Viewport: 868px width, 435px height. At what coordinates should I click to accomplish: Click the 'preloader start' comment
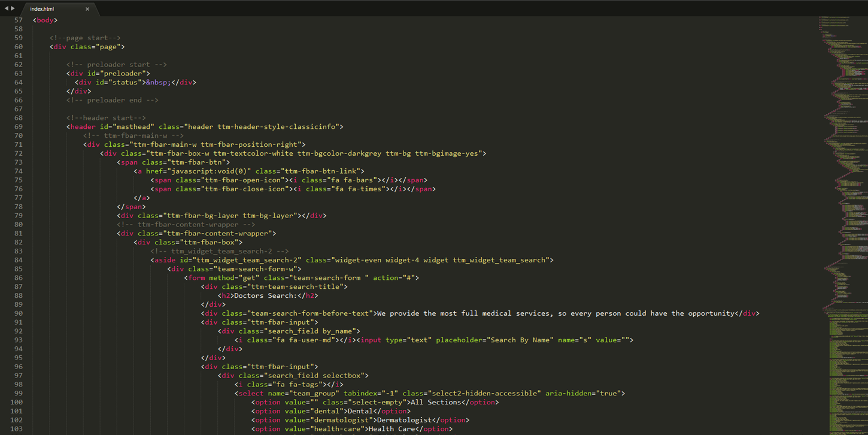pos(117,65)
